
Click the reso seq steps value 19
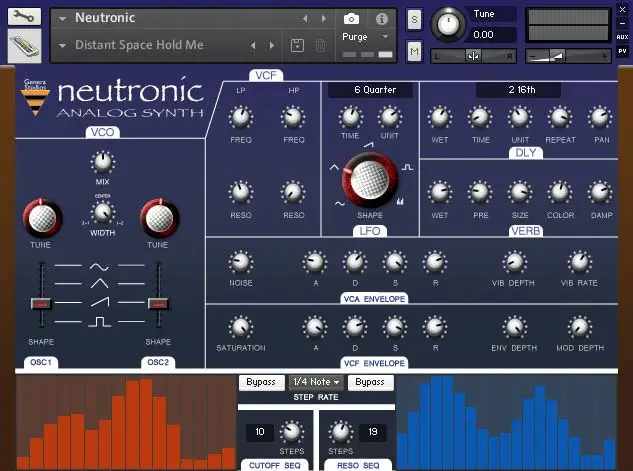click(373, 432)
